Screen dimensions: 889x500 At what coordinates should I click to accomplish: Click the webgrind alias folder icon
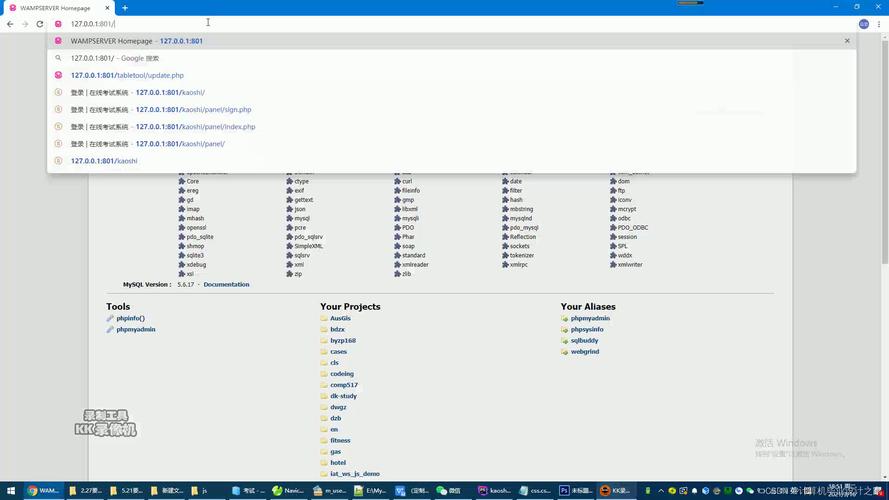tap(564, 351)
